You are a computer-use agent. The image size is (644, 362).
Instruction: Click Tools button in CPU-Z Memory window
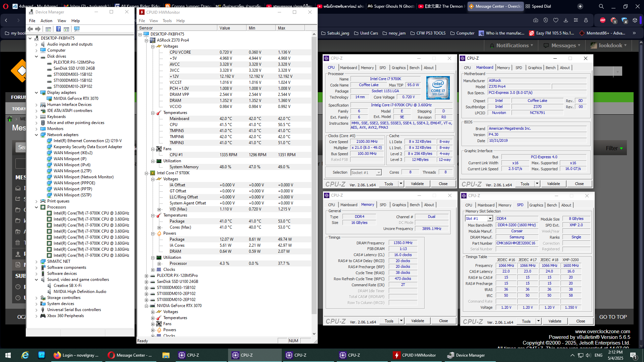[389, 321]
